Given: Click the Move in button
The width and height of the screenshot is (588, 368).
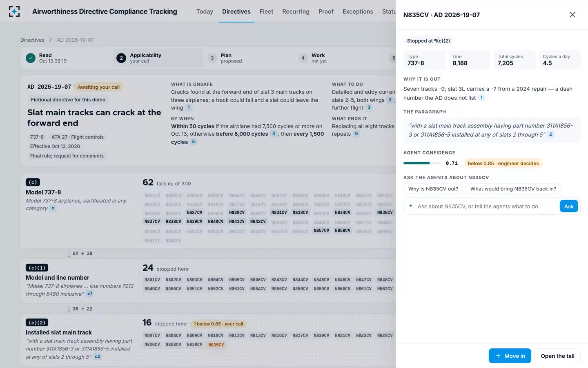Looking at the screenshot, I should [510, 356].
